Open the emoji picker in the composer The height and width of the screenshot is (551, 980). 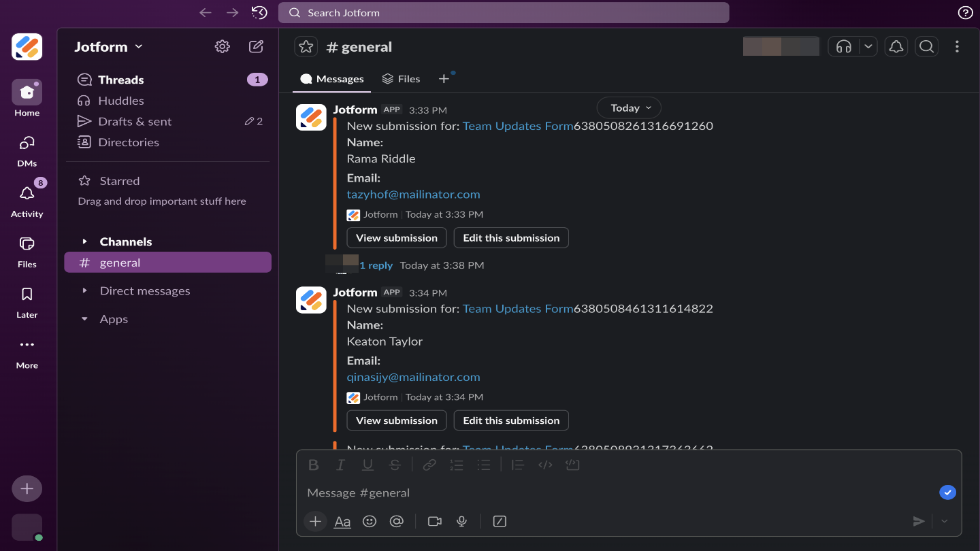370,521
